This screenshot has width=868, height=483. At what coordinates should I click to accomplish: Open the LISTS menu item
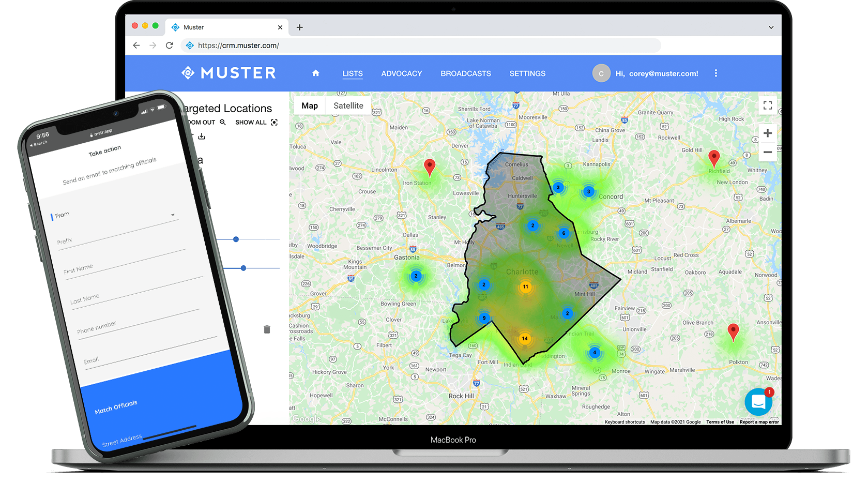353,73
